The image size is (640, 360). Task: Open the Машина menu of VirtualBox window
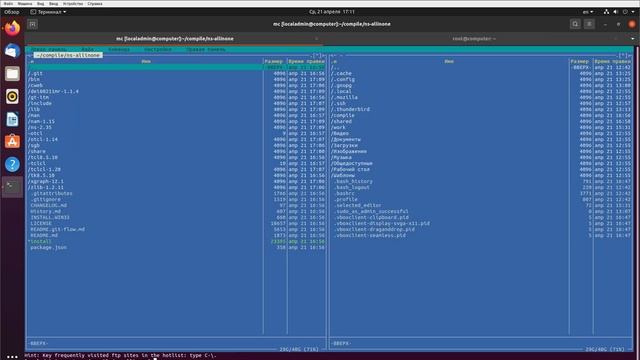[25, 3]
